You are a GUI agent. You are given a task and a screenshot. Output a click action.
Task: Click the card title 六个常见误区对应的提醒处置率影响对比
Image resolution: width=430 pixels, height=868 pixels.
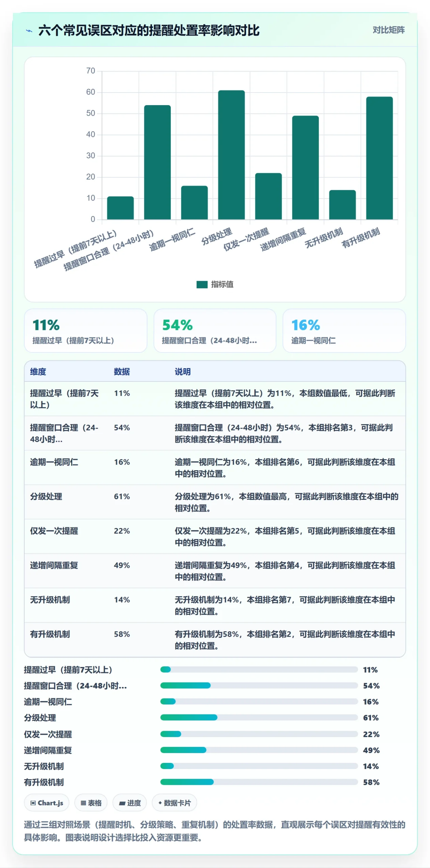149,31
